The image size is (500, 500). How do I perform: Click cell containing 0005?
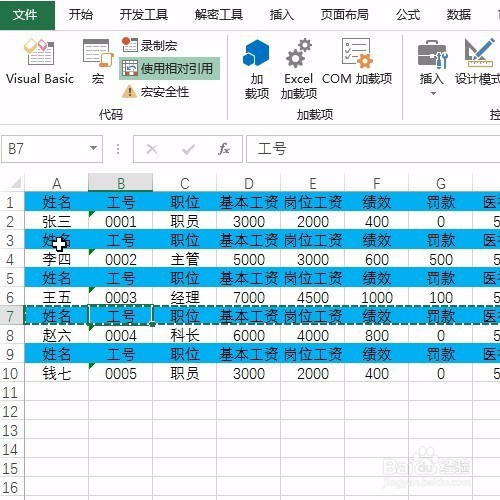(121, 373)
